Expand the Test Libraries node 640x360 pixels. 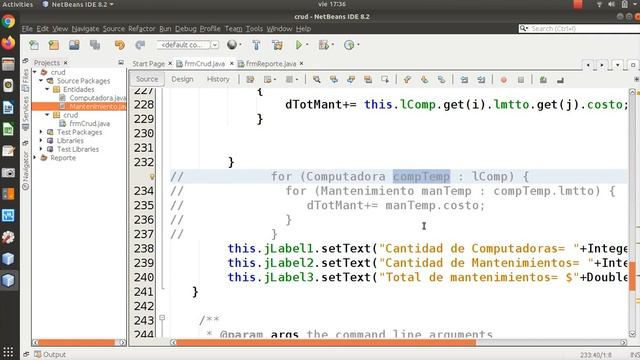(41, 149)
